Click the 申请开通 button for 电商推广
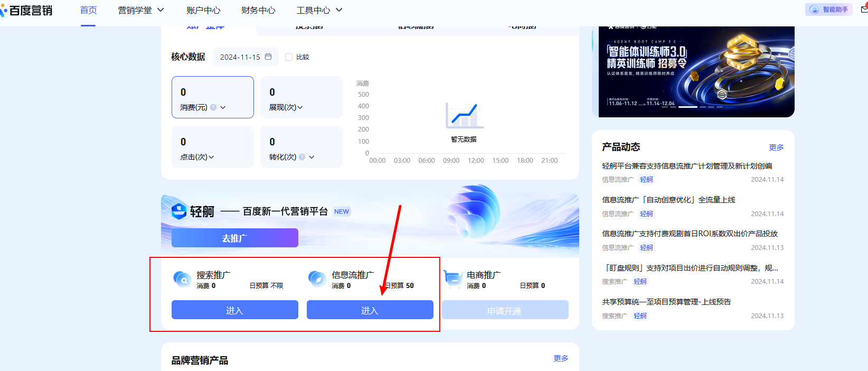The height and width of the screenshot is (371, 868). tap(505, 310)
